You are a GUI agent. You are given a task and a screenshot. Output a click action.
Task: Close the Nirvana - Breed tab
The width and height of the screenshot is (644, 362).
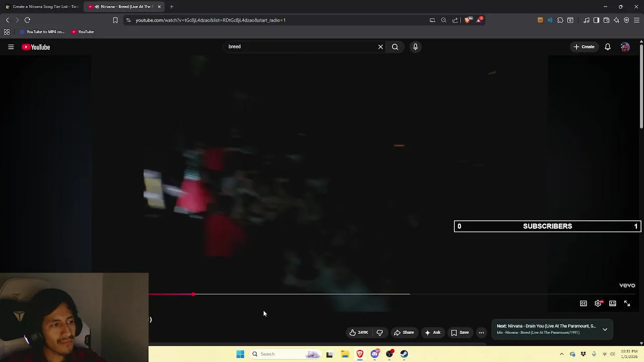pyautogui.click(x=159, y=7)
